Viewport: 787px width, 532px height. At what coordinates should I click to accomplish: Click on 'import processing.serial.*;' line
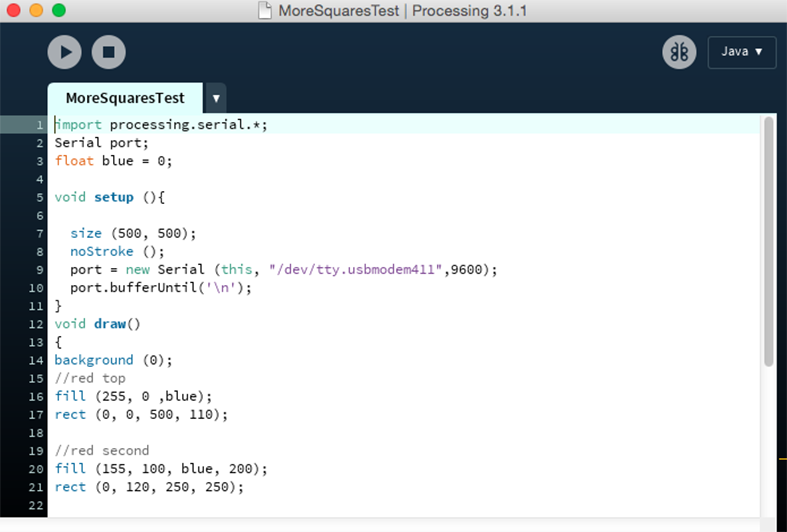click(x=161, y=125)
